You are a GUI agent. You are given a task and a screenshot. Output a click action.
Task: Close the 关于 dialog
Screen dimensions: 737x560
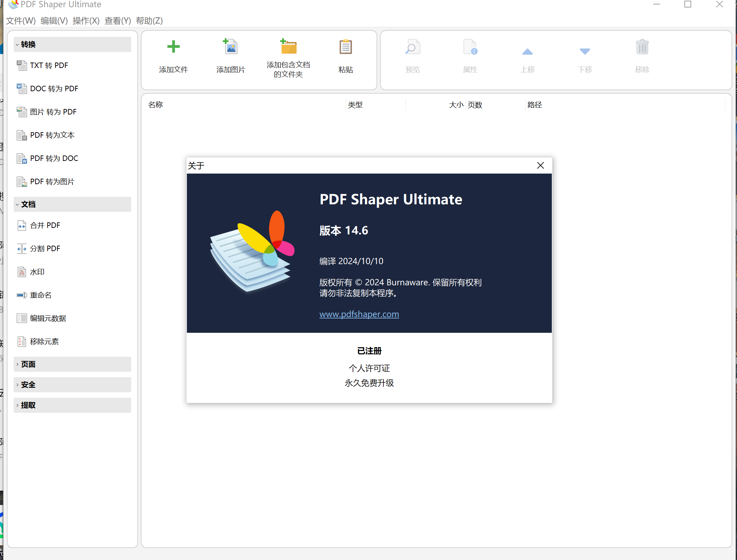coord(540,165)
